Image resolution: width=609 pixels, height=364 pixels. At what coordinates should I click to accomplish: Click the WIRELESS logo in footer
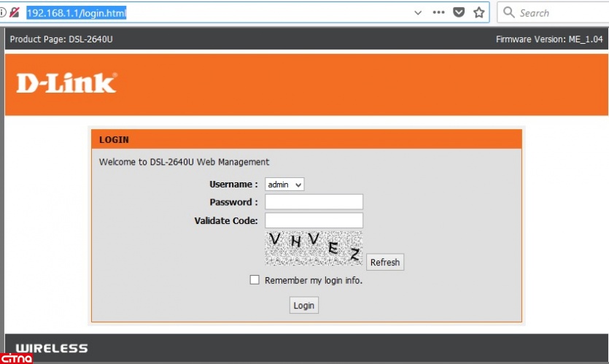(52, 348)
